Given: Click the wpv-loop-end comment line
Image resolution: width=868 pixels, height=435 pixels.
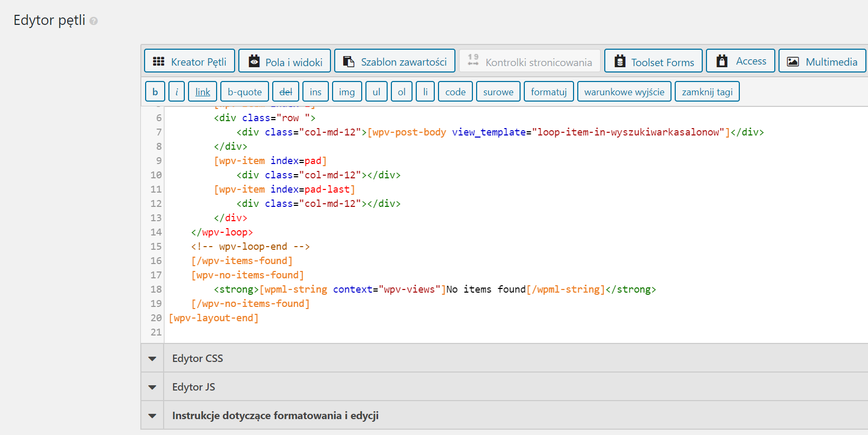Looking at the screenshot, I should point(250,247).
